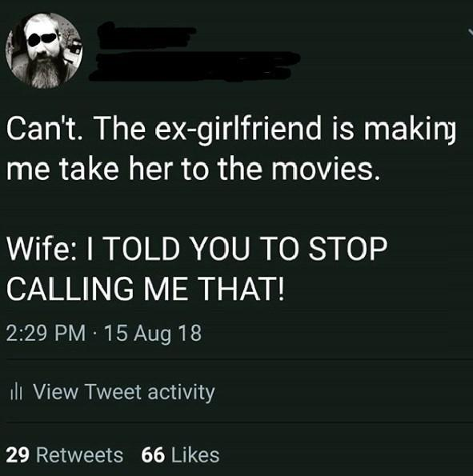Click the me take her to the movies line

tap(194, 169)
